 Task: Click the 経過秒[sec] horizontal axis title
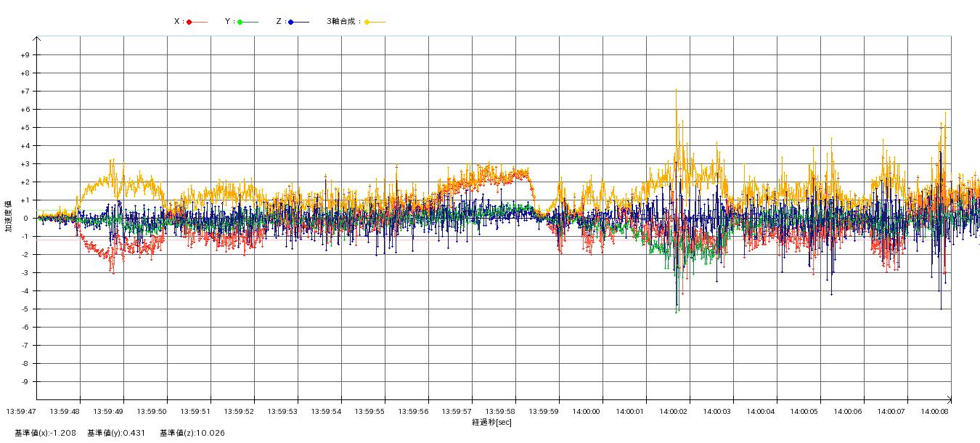[x=491, y=422]
